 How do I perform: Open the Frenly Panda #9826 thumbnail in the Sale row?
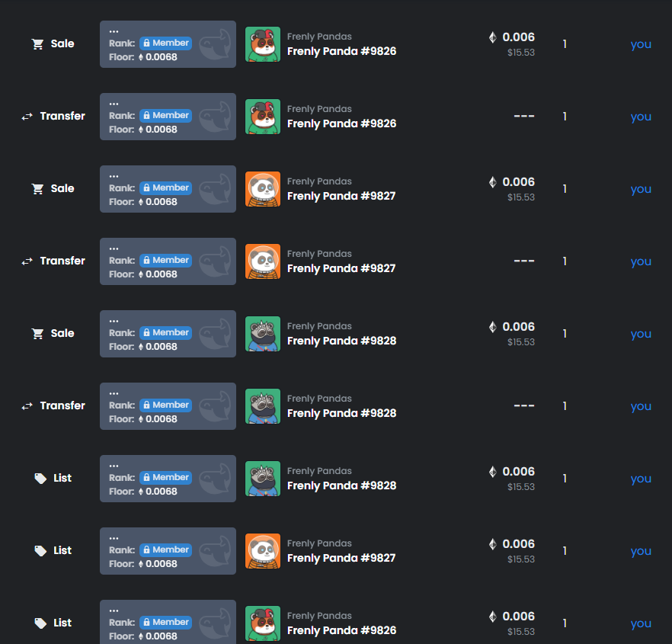tap(263, 44)
